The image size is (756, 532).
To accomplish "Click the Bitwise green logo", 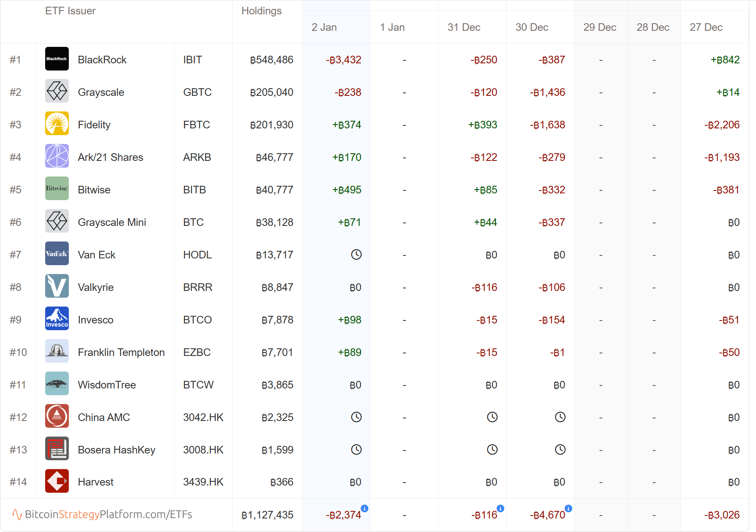I will pyautogui.click(x=57, y=189).
